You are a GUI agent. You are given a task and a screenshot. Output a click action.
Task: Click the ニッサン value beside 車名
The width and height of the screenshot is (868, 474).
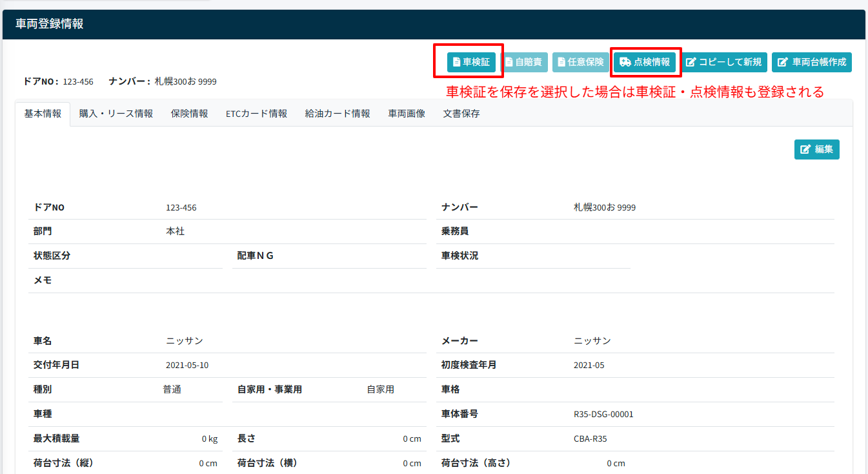185,341
